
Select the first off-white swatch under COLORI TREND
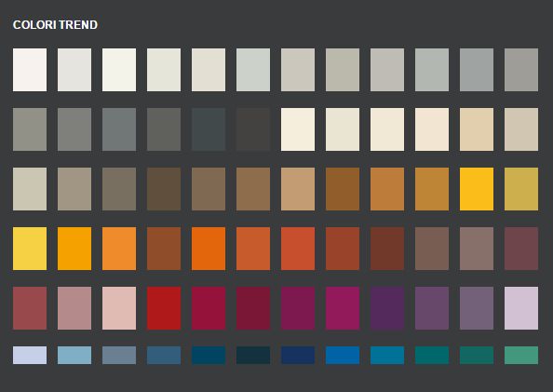coord(30,70)
